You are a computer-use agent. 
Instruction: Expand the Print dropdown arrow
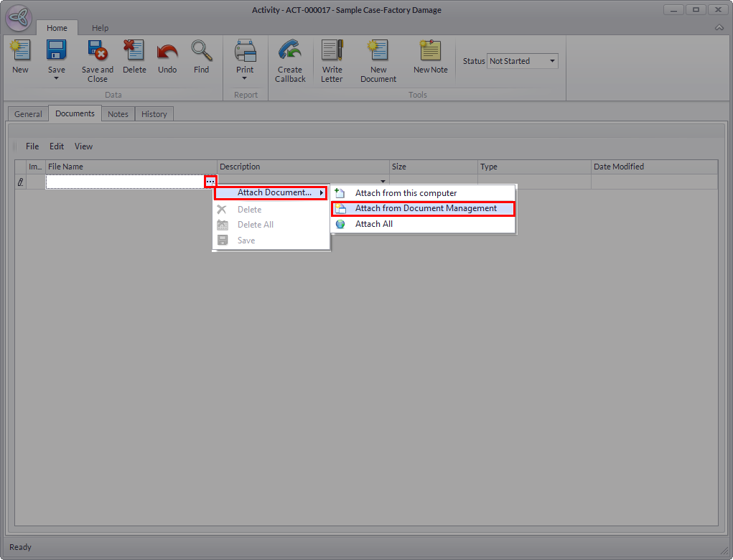(x=245, y=78)
